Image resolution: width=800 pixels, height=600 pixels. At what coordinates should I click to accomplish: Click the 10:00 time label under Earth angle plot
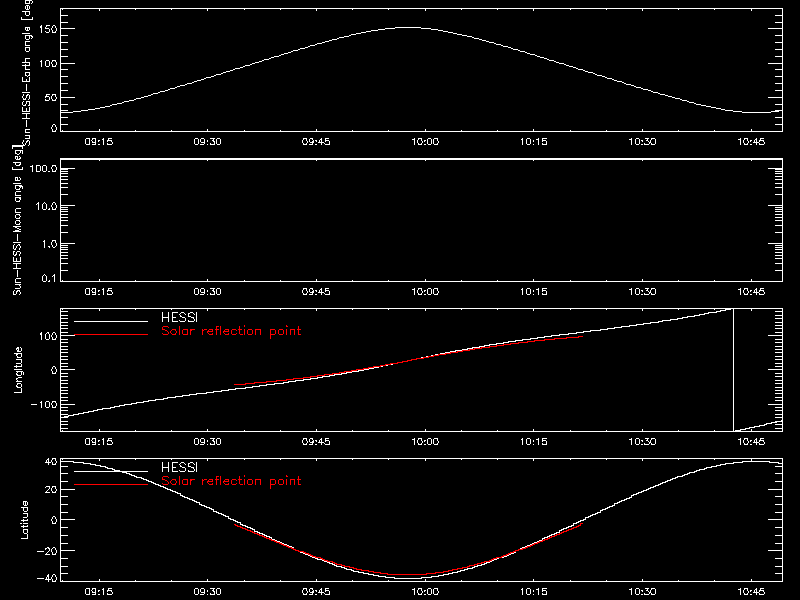click(425, 142)
